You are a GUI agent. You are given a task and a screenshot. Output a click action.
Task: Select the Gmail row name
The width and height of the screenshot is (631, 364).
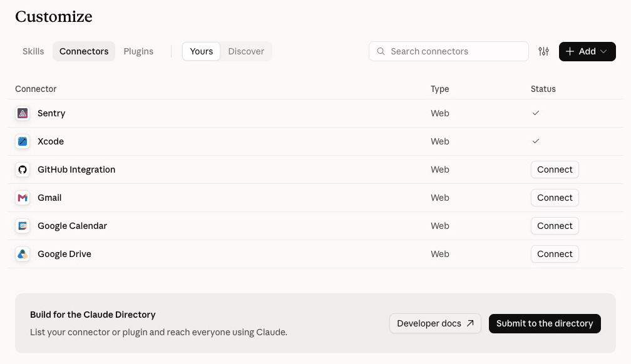[x=49, y=198]
